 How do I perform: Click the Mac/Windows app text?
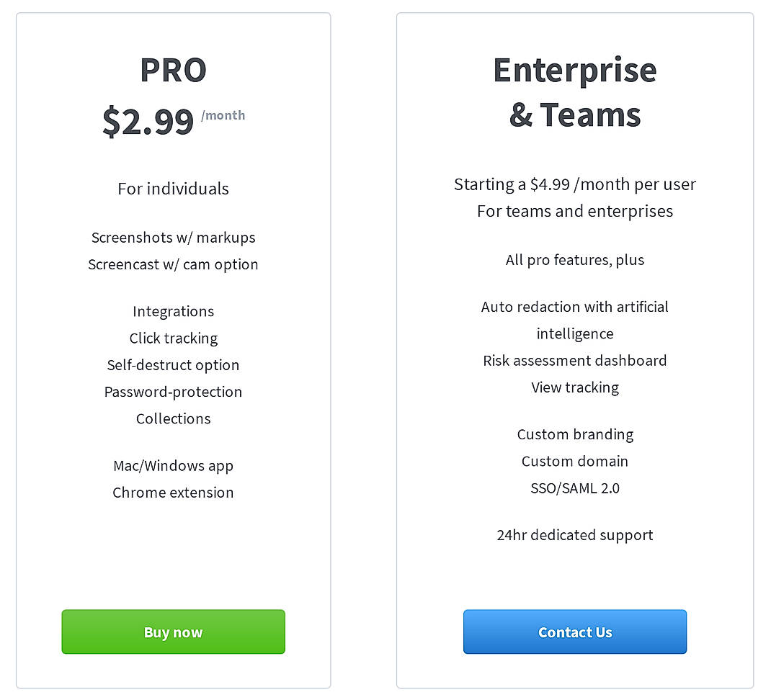[173, 466]
